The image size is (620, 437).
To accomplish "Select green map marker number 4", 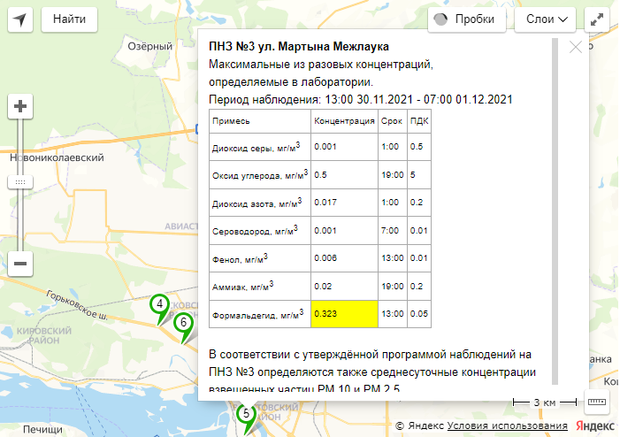I will tap(159, 306).
